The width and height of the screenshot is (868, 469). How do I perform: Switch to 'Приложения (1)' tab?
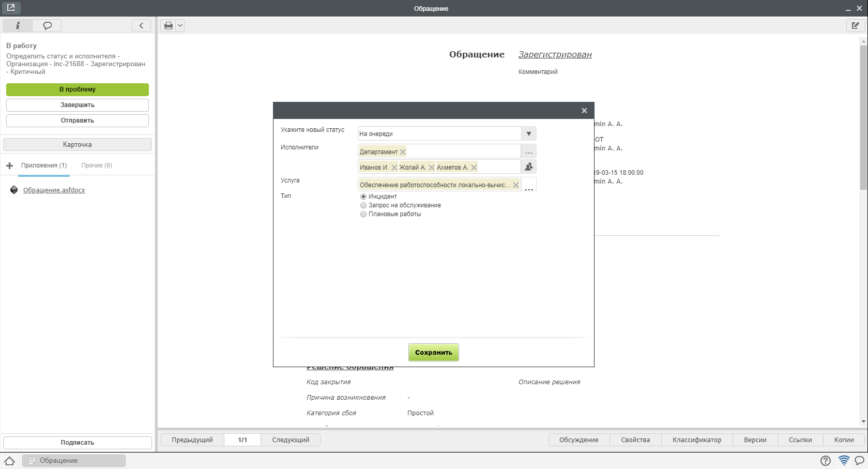point(44,165)
